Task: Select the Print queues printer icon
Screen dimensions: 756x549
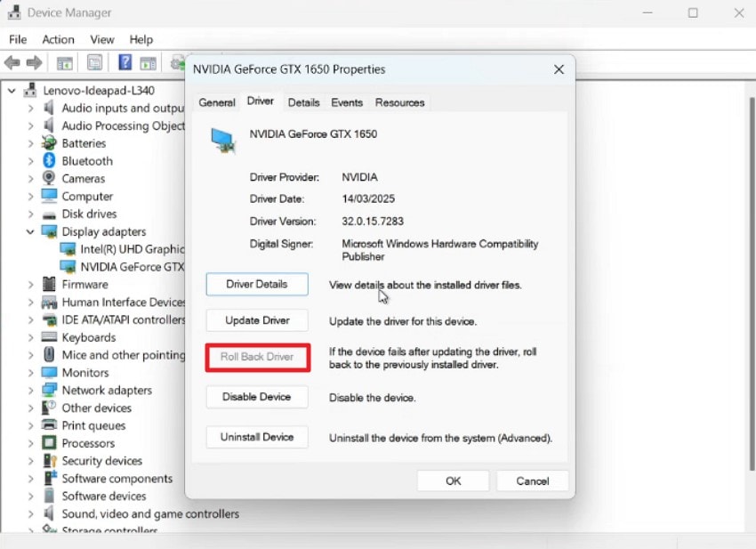Action: click(x=49, y=425)
